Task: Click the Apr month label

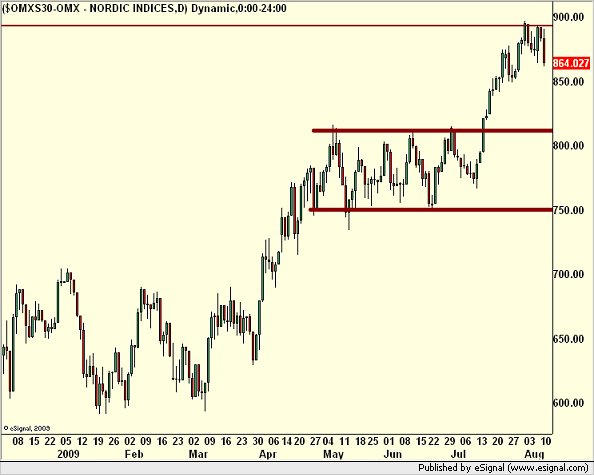Action: (x=268, y=454)
